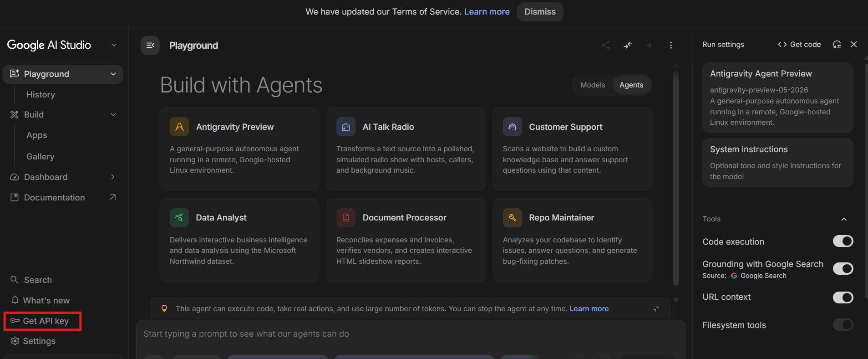Follow Learn more link in agent tip
The image size is (868, 359).
coord(589,309)
